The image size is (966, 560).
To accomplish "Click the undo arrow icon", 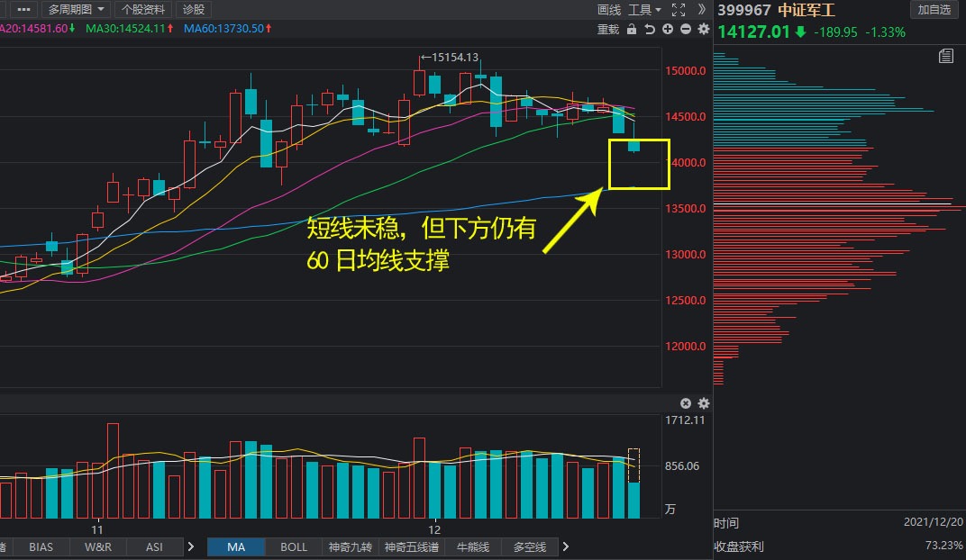I will [650, 29].
